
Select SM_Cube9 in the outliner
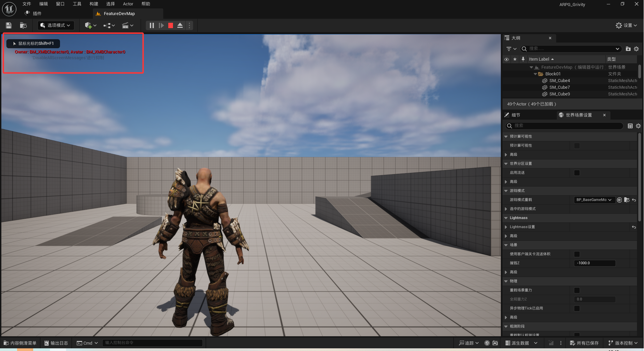pyautogui.click(x=560, y=94)
